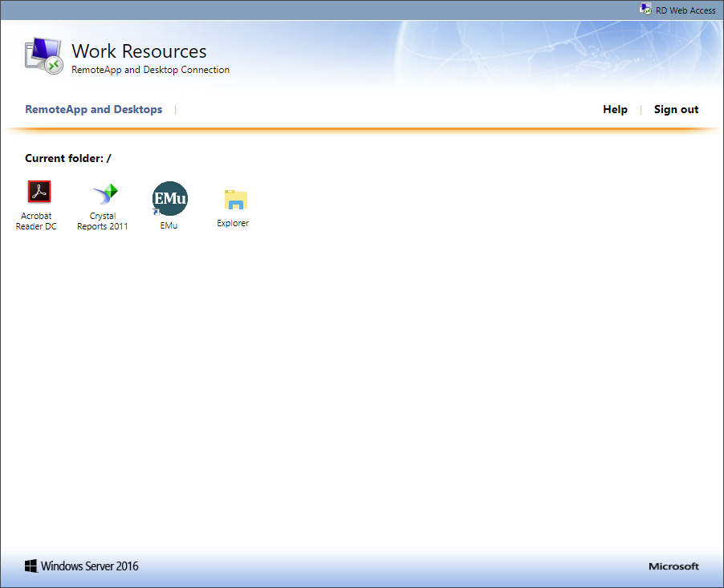Click the 'RD Web Access' text
The width and height of the screenshot is (724, 588).
click(x=685, y=10)
